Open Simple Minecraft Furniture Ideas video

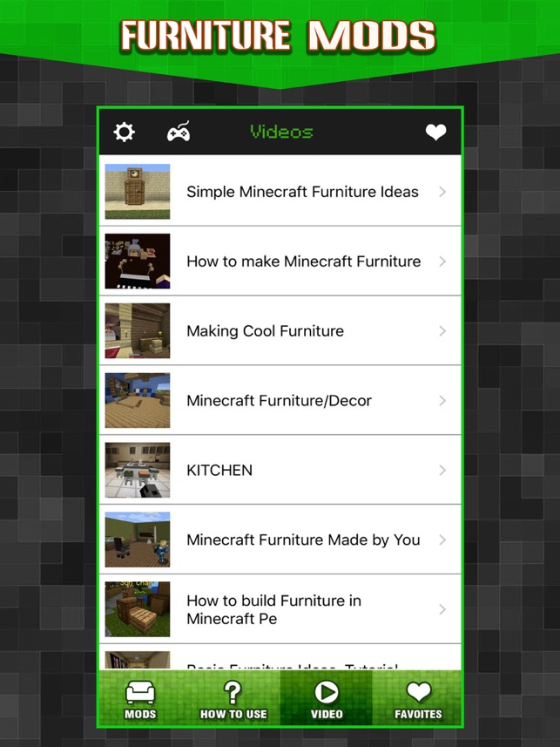[x=280, y=192]
